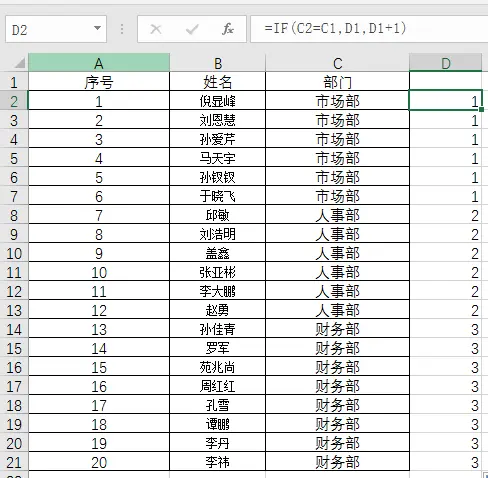Select row 1 header
Viewport: 488px width, 478px height.
click(x=14, y=82)
